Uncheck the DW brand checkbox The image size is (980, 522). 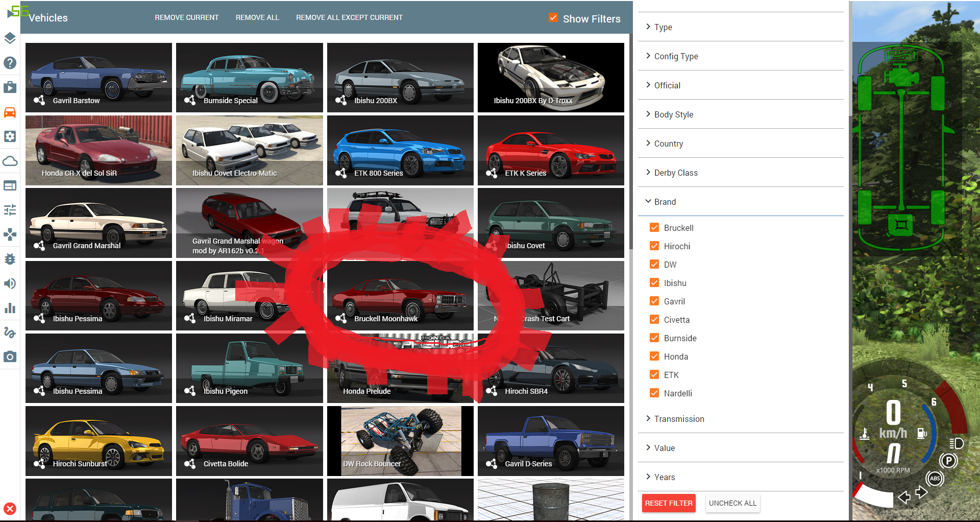click(654, 264)
